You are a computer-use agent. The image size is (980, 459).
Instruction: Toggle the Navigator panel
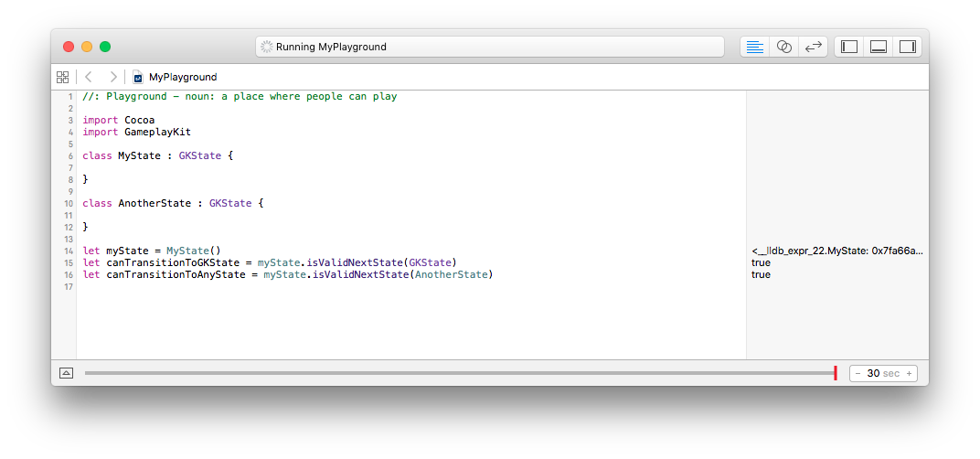tap(849, 47)
